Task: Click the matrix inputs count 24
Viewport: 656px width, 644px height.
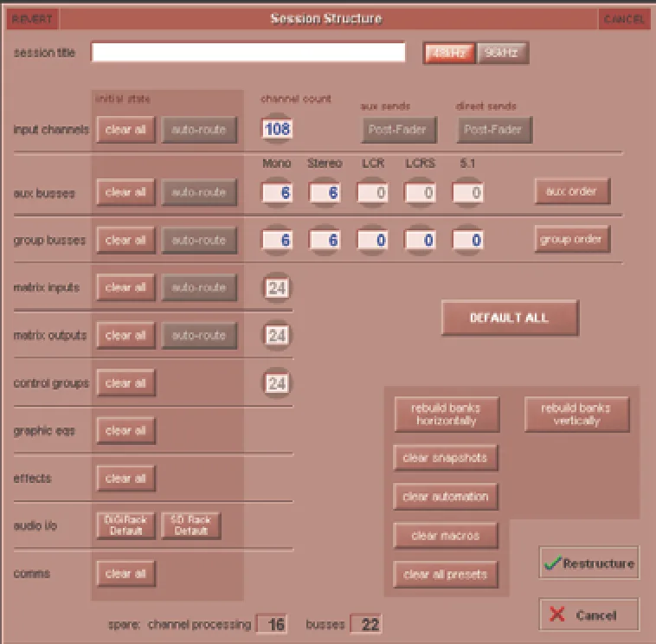Action: [x=278, y=288]
